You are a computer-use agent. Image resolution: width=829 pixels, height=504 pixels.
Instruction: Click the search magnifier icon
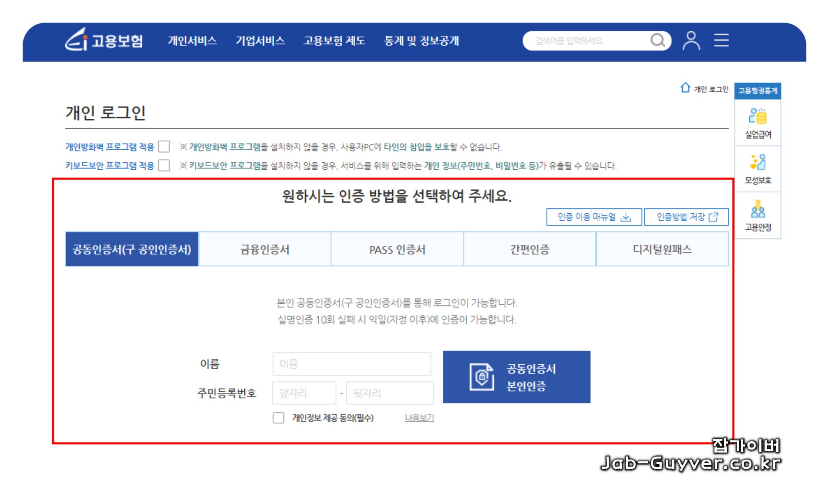659,41
